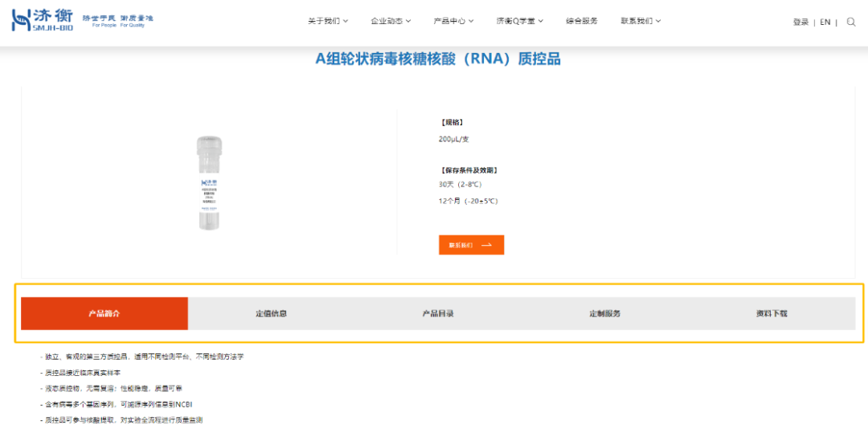Click the arrow icon in 联系我们 button
Screen dimensions: 868x425
(x=486, y=245)
